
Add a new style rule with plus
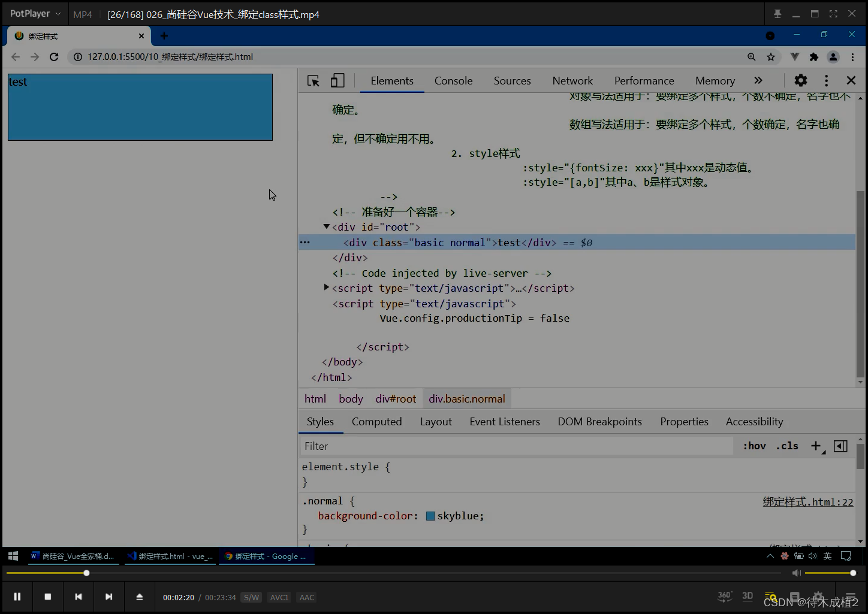[x=816, y=446]
